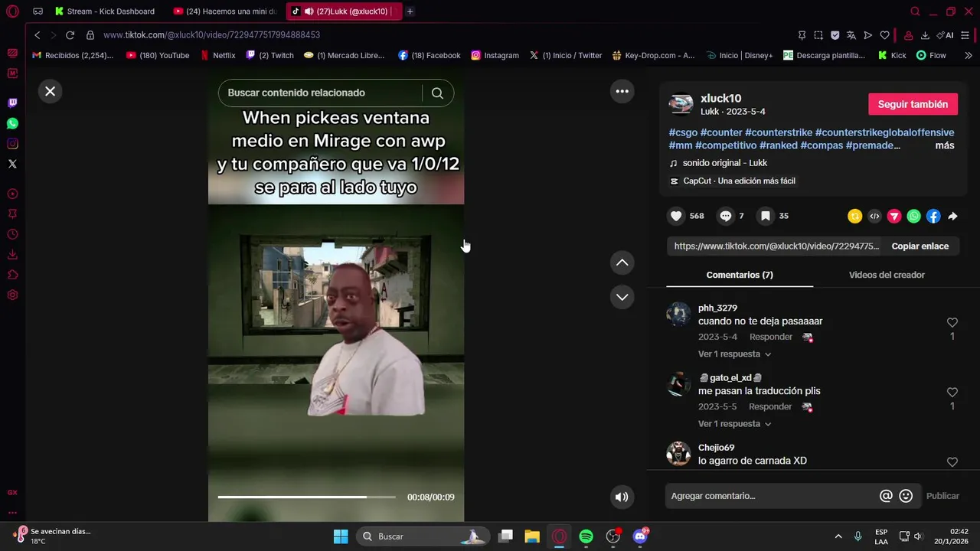The image size is (980, 551).
Task: Save the video with the bookmark icon
Action: tap(765, 216)
